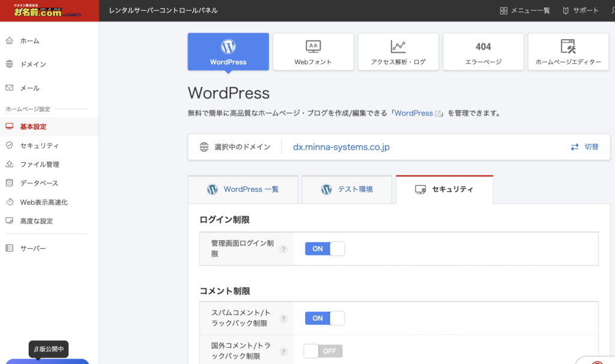Open the ドメイン sidebar item
This screenshot has height=364, width=615.
(49, 64)
